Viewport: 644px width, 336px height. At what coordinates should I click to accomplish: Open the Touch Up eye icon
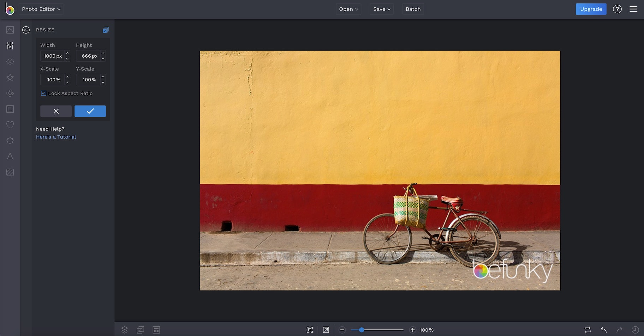(10, 62)
